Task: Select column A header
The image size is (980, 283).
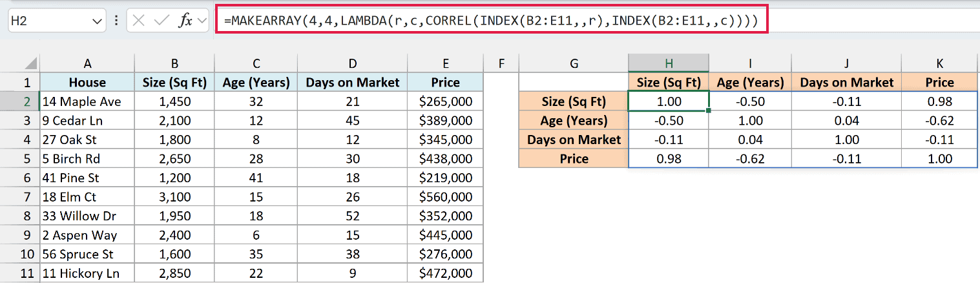Action: [87, 63]
